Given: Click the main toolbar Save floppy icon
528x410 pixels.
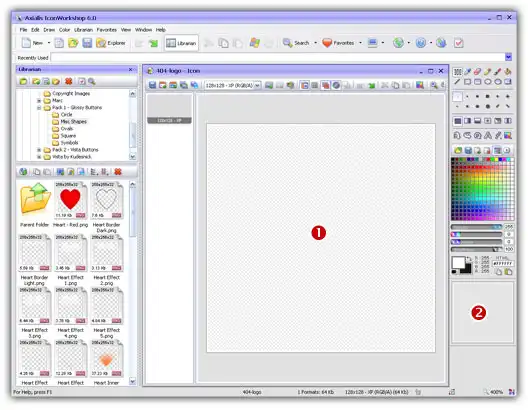Looking at the screenshot, I should [87, 43].
